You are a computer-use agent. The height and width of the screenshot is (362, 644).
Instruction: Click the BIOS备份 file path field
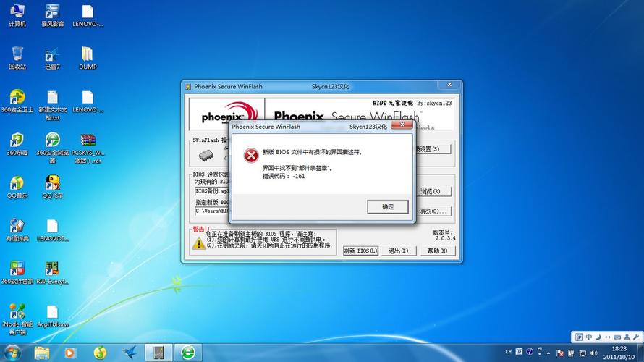point(212,191)
